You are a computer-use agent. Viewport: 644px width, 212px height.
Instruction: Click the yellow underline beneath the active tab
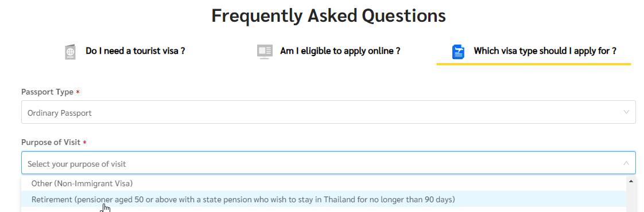[534, 64]
